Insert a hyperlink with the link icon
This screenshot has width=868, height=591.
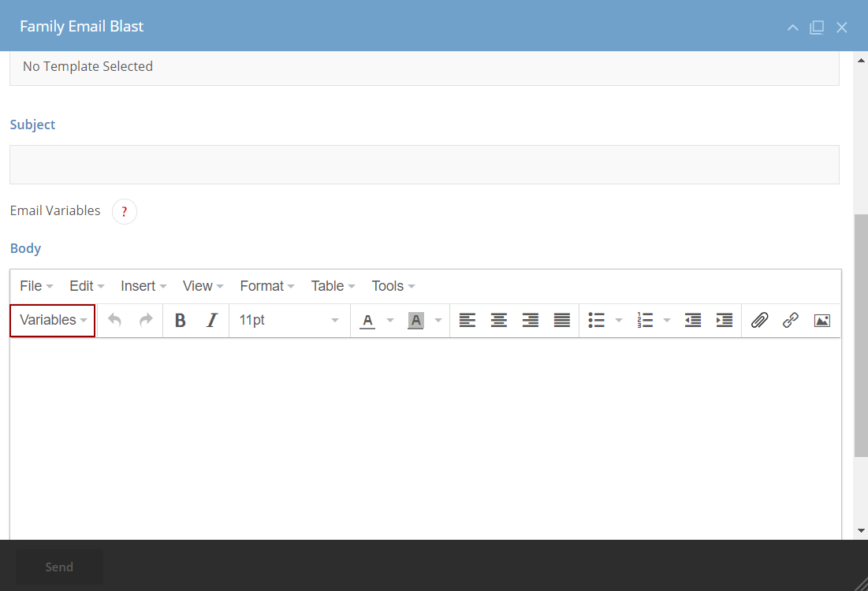coord(791,320)
